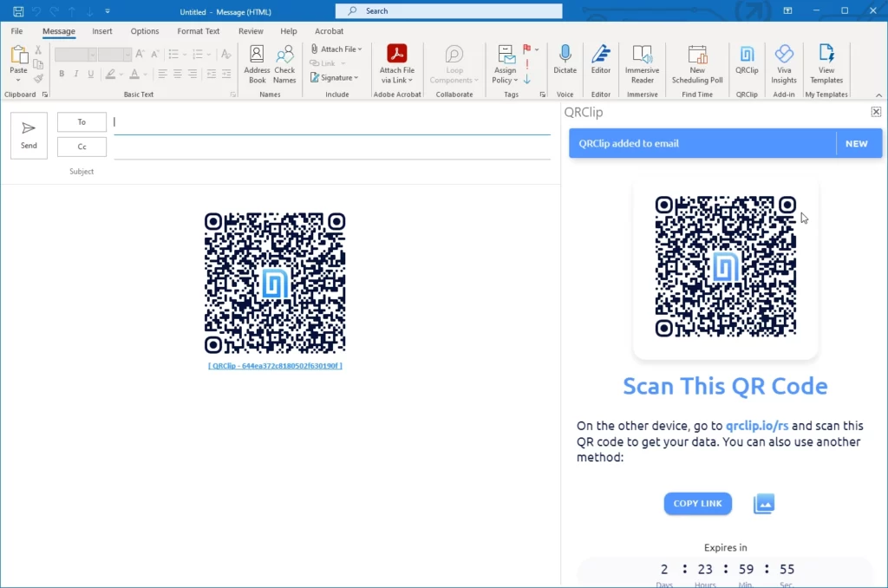Viewport: 888px width, 588px height.
Task: Click the QR code image in email body
Action: (x=275, y=284)
